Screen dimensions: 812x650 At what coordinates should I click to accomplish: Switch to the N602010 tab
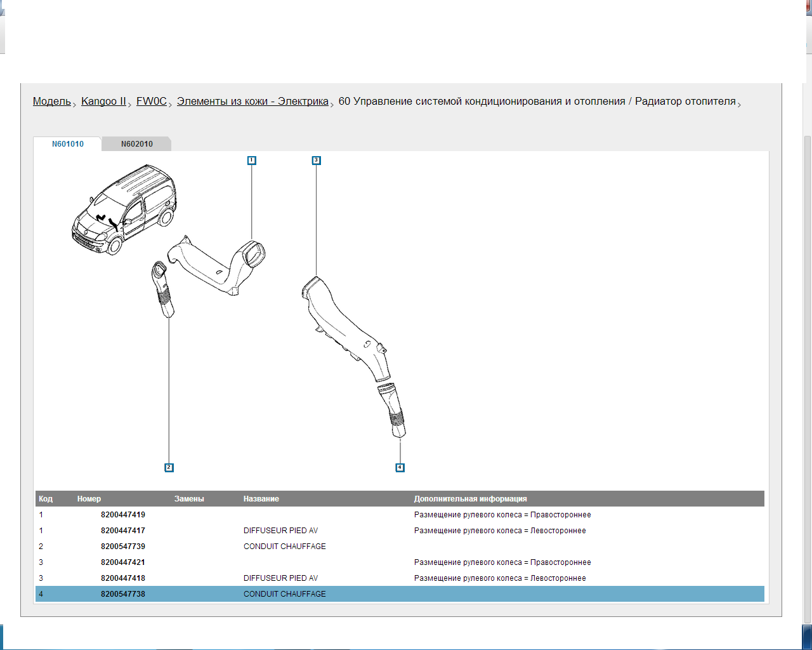coord(137,144)
